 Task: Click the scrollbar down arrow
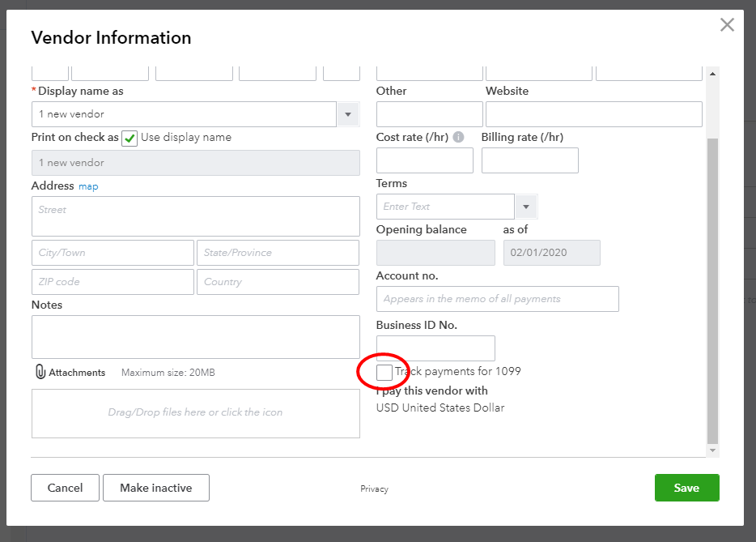(x=712, y=450)
